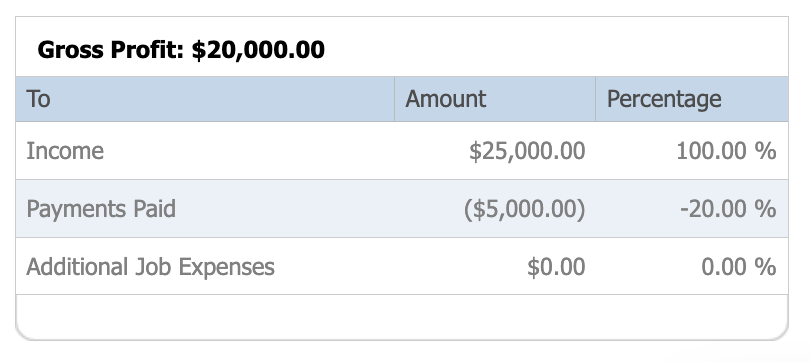The image size is (810, 362).
Task: Select the word Income in first row
Action: [65, 151]
